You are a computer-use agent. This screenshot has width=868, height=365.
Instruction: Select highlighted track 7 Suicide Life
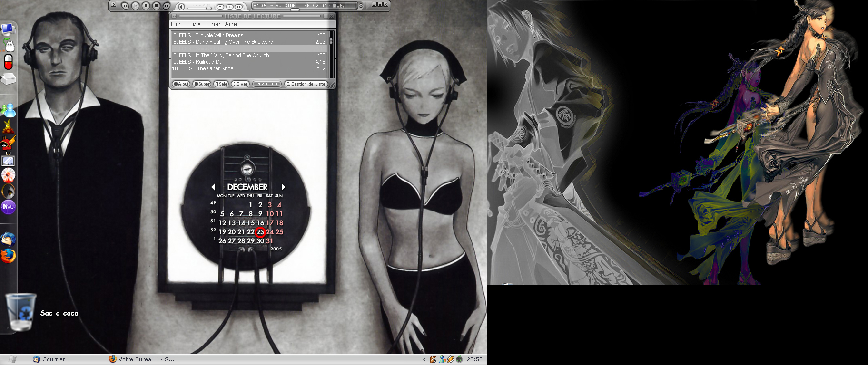point(249,48)
